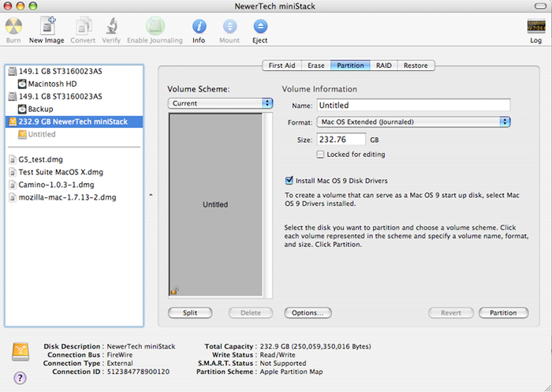Viewport: 552px width, 392px height.
Task: Open the Help question mark button
Action: pos(20,378)
